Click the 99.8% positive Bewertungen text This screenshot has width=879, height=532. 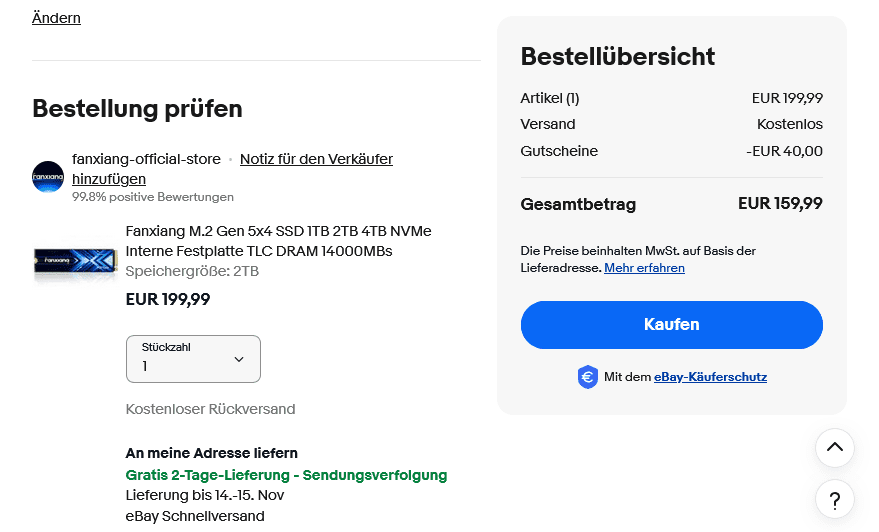[153, 197]
